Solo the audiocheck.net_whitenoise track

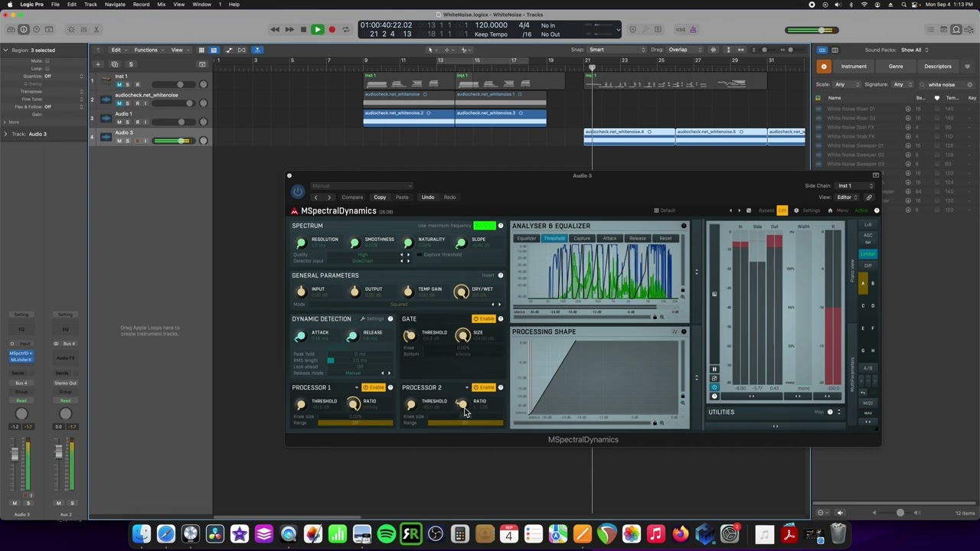click(x=128, y=103)
